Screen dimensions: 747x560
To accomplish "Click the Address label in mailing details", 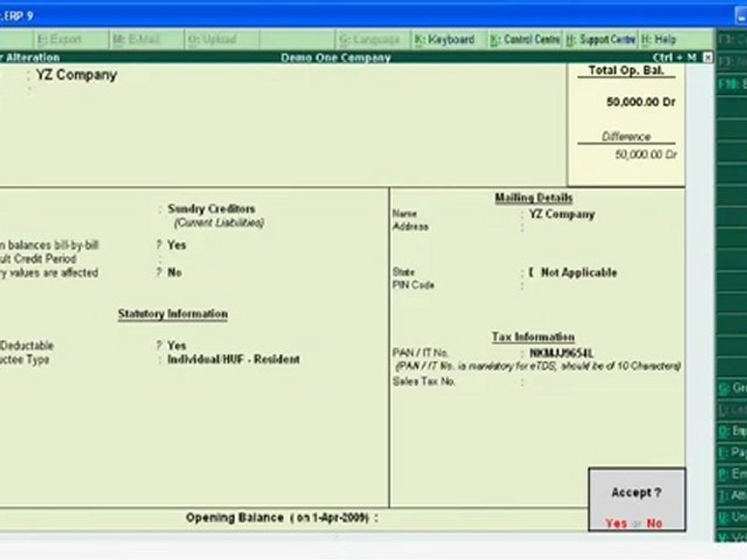I will click(410, 226).
